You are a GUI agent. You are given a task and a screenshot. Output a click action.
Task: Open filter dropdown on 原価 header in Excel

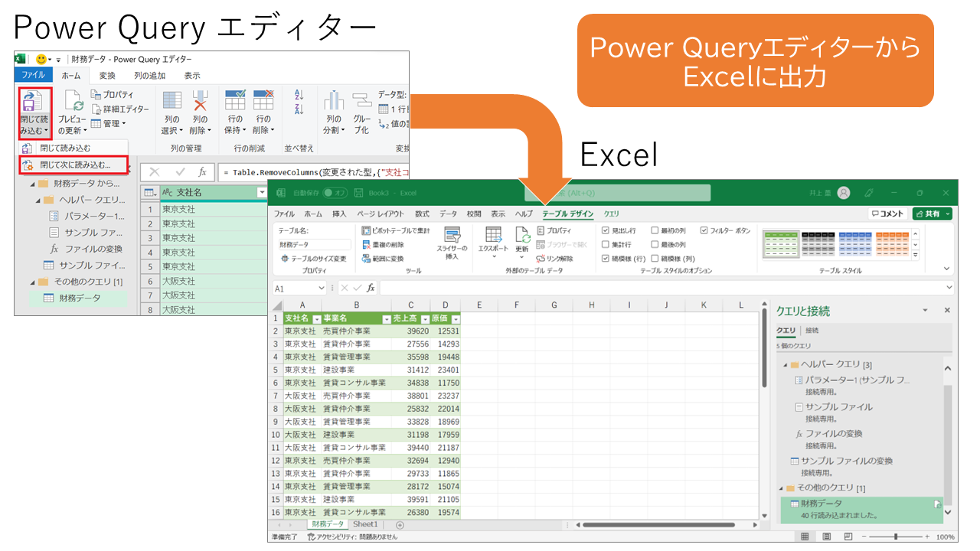[456, 318]
